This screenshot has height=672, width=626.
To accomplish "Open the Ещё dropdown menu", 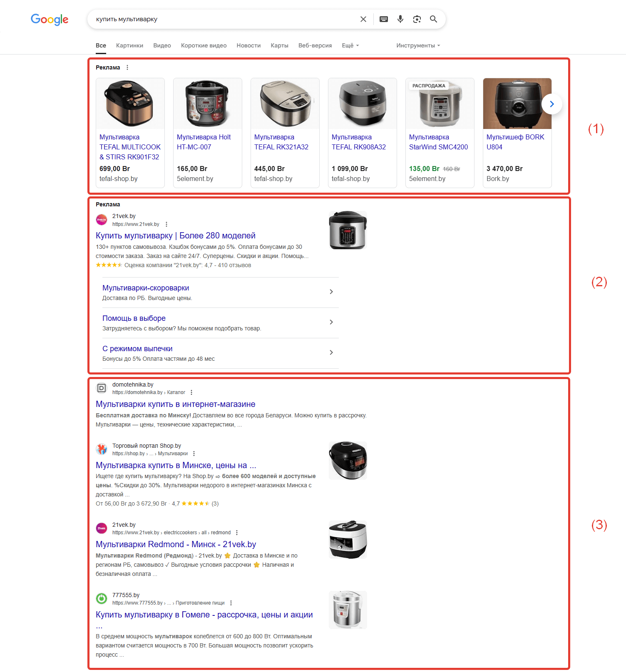I will coord(350,45).
